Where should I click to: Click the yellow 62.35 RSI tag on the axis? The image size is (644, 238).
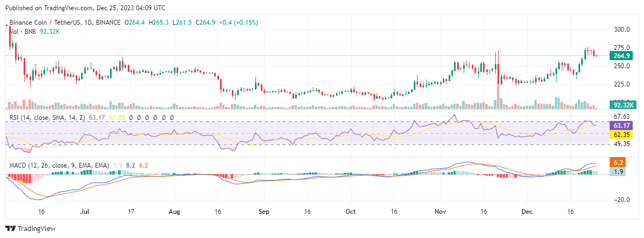[620, 134]
